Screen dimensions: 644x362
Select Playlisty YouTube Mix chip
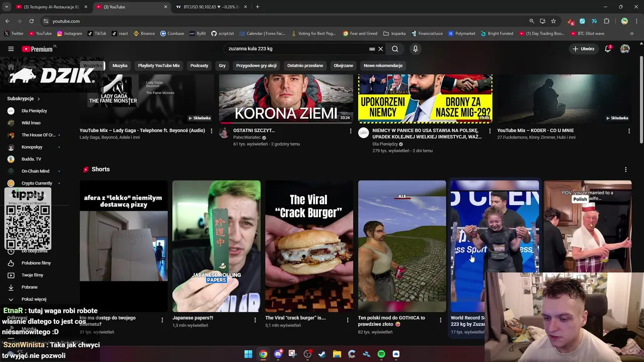(159, 65)
